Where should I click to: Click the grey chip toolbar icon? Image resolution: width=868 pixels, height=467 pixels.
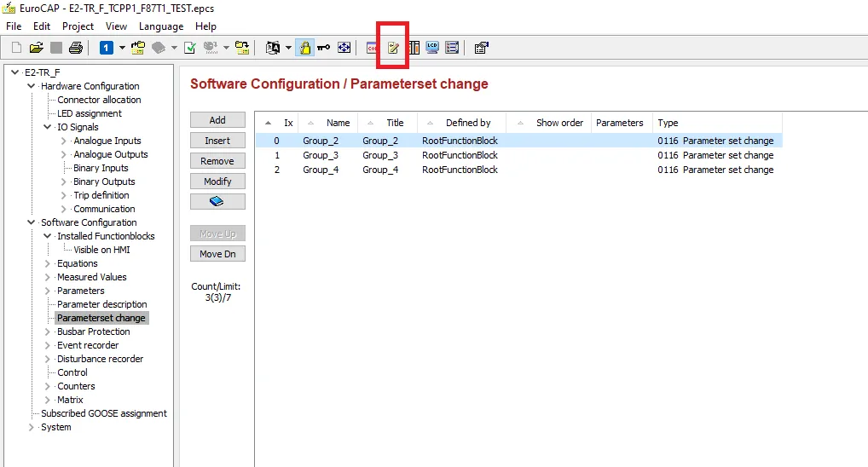point(159,48)
